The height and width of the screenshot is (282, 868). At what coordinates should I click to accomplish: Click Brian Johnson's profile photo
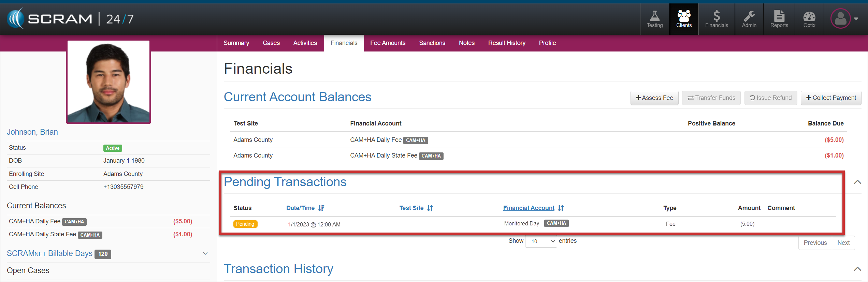pyautogui.click(x=108, y=82)
